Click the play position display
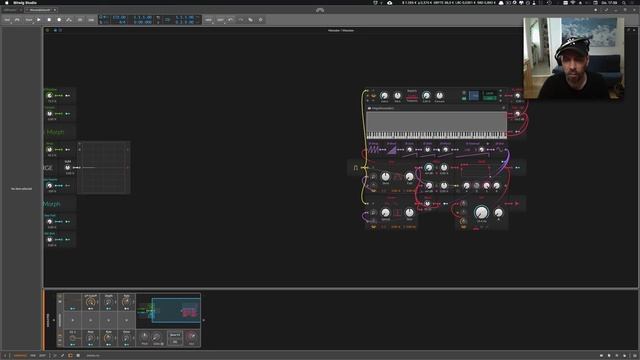This screenshot has height=360, width=640. point(143,18)
